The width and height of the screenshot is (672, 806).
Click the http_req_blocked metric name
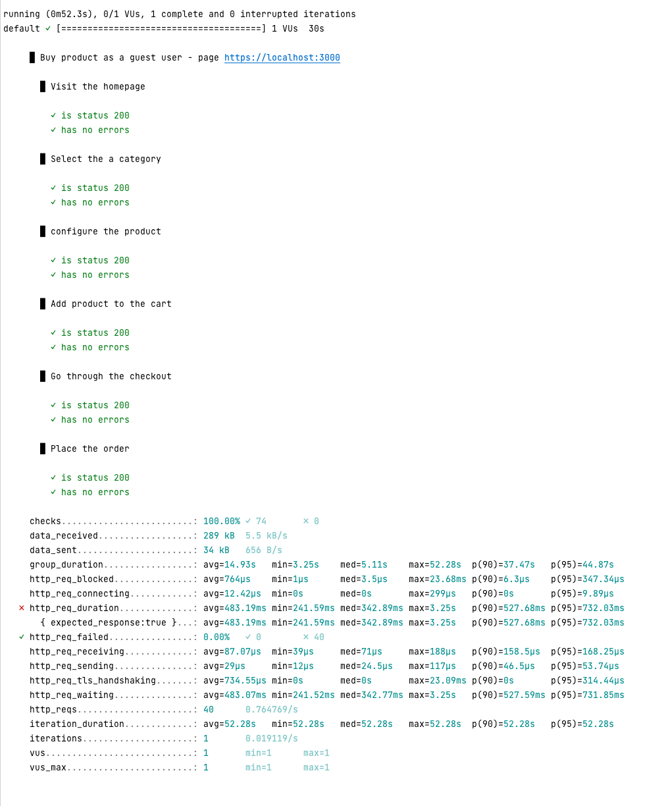pos(71,579)
